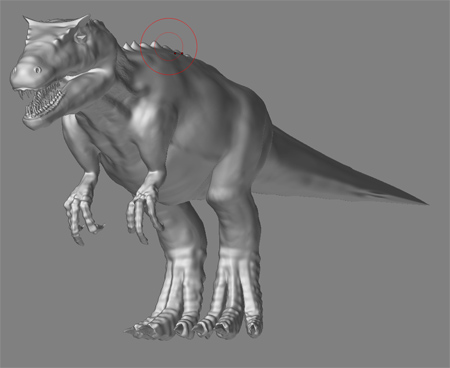Click the dinosaur's nostril on the snout

pos(14,71)
